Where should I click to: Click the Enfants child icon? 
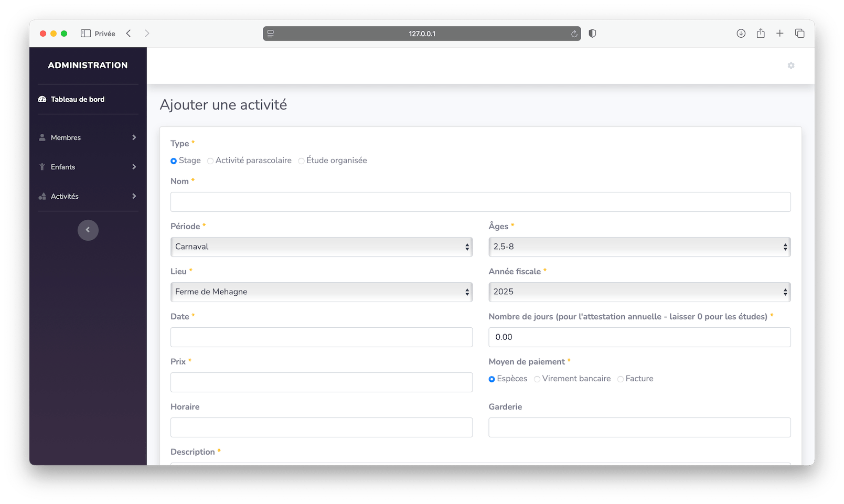(x=42, y=167)
